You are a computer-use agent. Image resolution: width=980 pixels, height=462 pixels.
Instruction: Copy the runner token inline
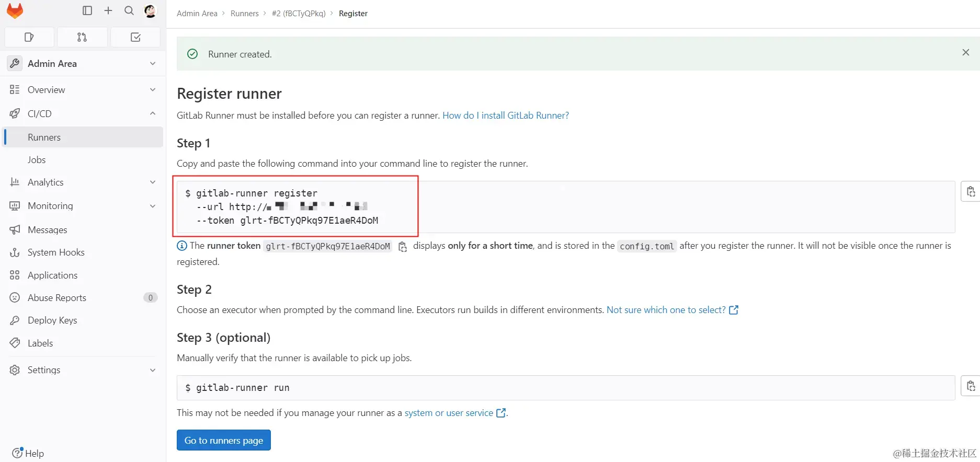tap(403, 247)
